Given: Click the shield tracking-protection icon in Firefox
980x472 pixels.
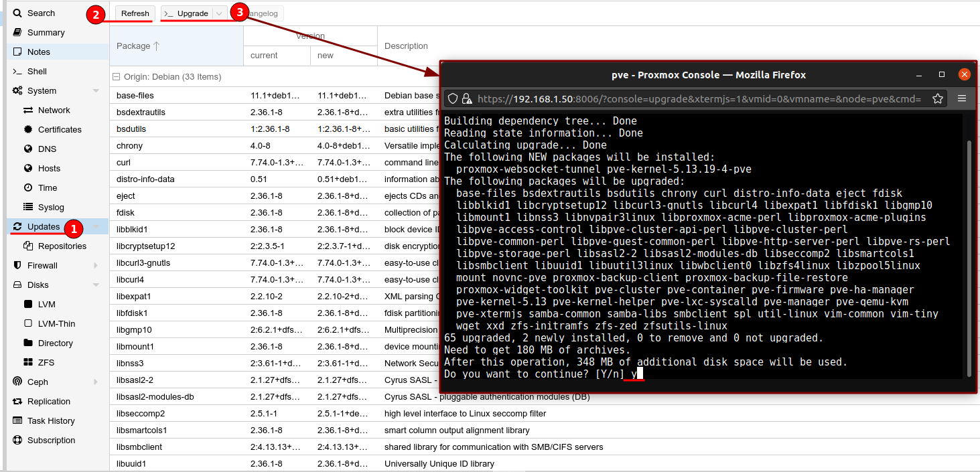Looking at the screenshot, I should coord(453,99).
